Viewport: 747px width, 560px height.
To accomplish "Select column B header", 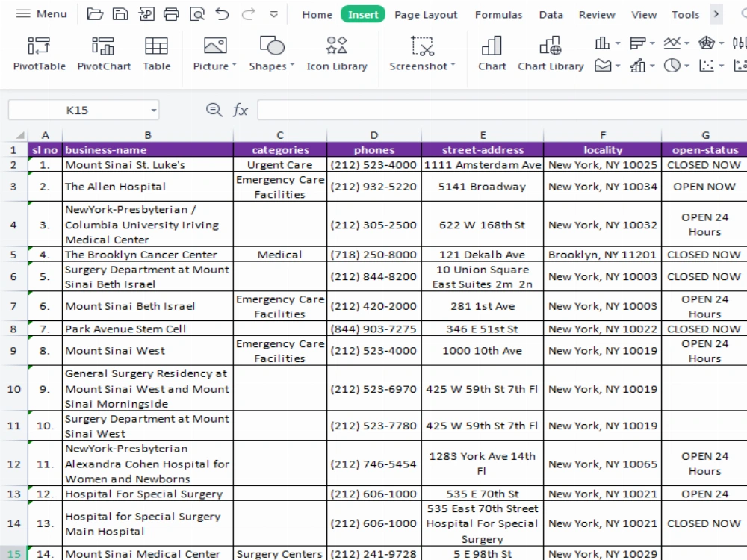I will [x=148, y=134].
